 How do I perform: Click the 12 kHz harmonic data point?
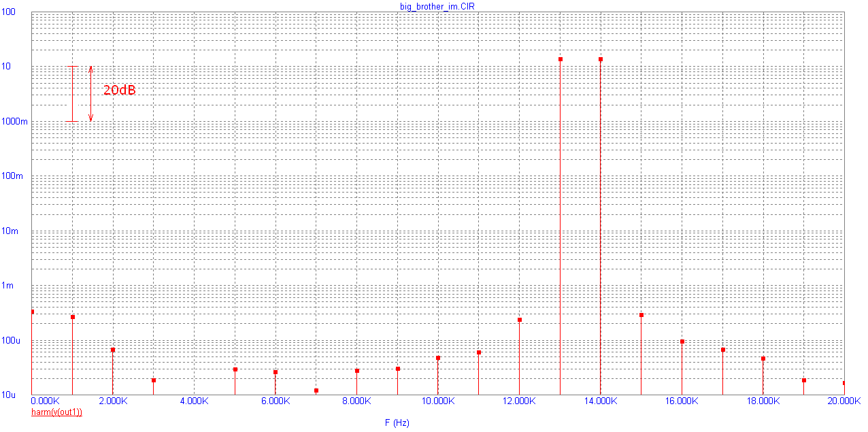click(520, 320)
